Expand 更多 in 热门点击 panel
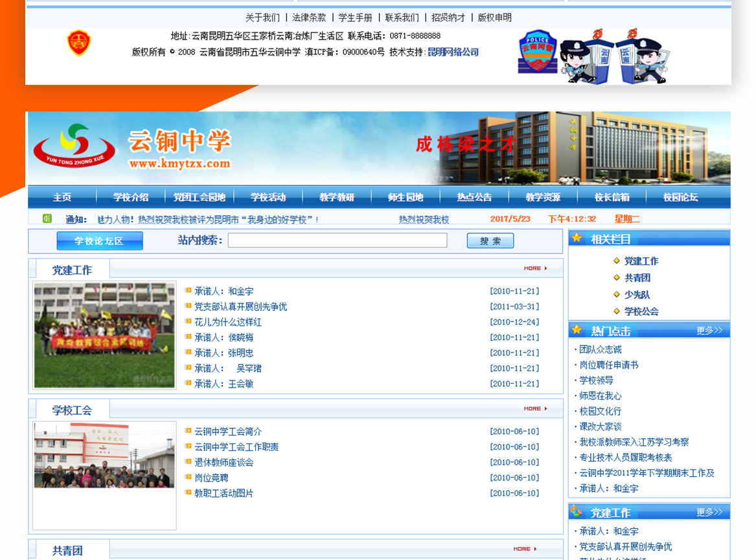This screenshot has width=756, height=560. (x=709, y=331)
